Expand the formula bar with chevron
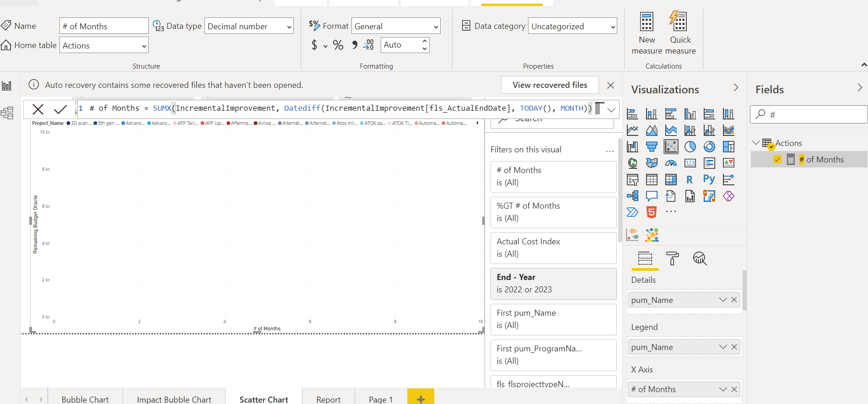 coord(611,110)
